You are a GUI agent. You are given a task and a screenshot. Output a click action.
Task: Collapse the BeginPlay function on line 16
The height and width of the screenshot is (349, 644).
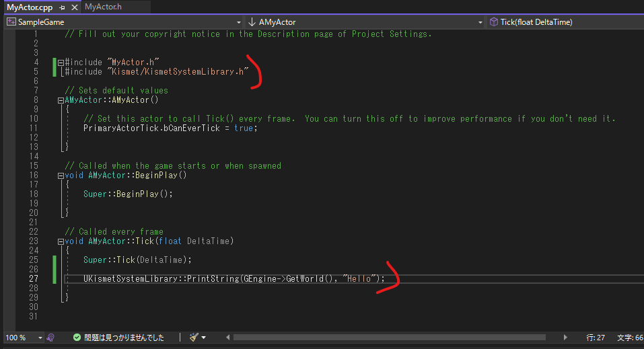click(x=61, y=176)
